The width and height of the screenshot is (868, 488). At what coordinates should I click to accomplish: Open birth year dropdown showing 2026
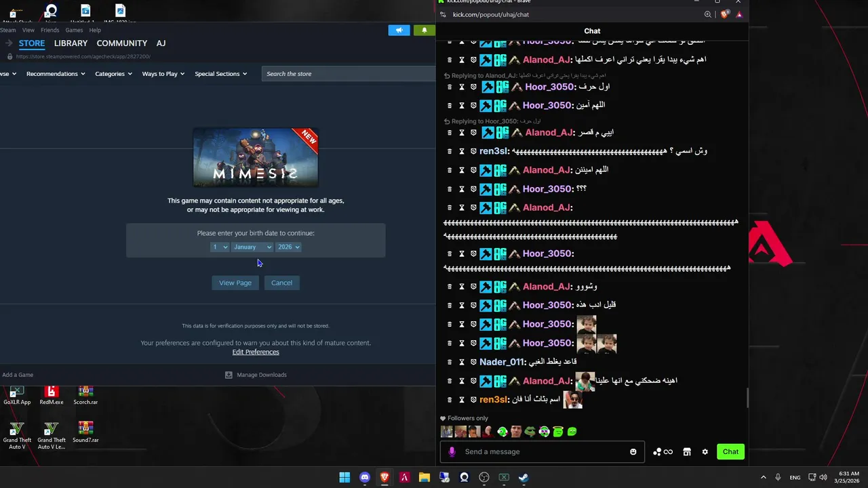(x=288, y=247)
